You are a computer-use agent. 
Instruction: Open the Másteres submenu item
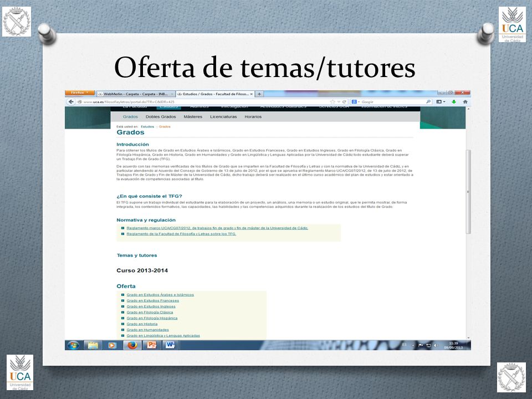pyautogui.click(x=193, y=117)
